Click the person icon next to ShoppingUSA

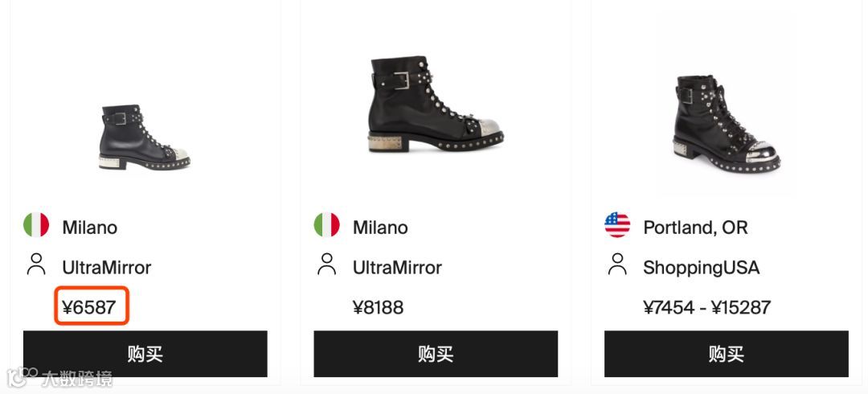[617, 265]
